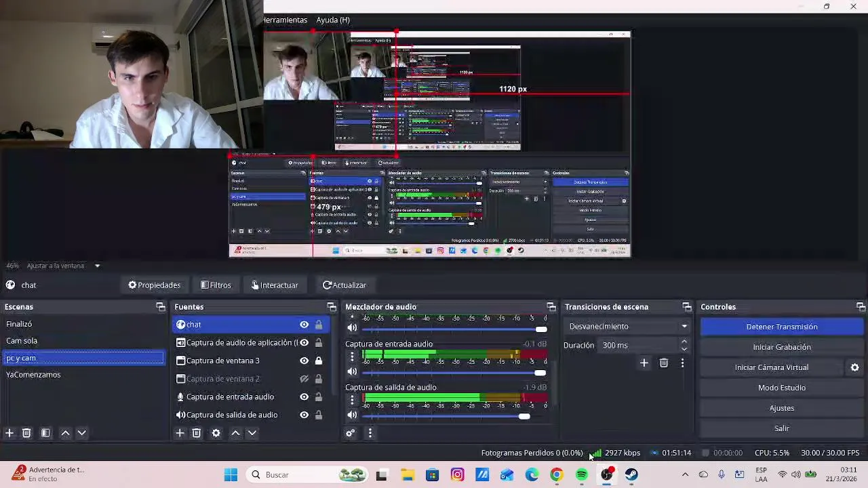
Task: Move source up in Fuentes panel
Action: coord(235,433)
